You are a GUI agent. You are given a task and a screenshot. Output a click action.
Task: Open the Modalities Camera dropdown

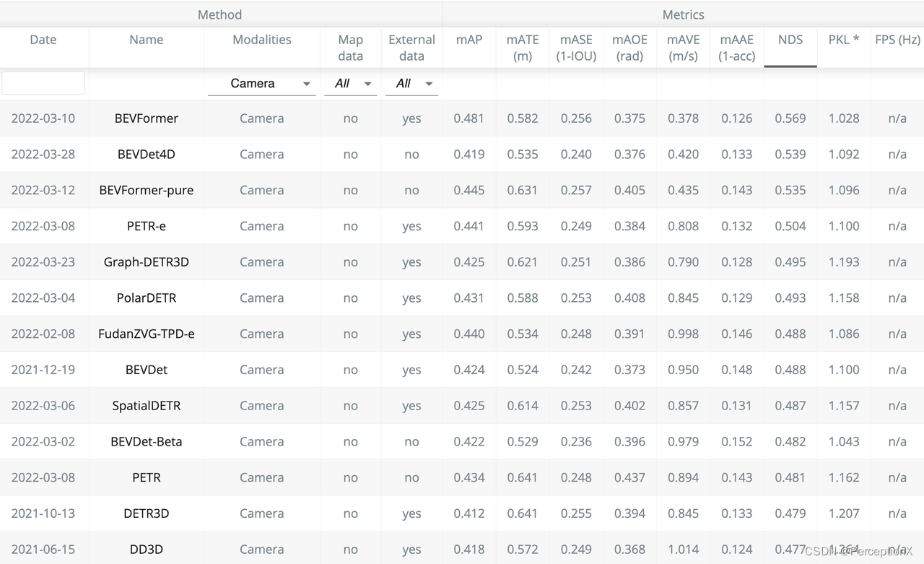click(x=261, y=84)
